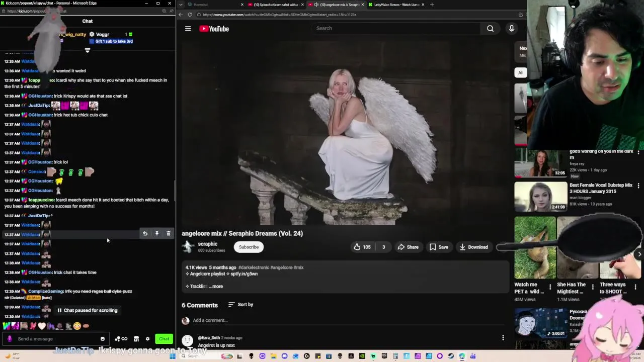Click OGHouston username at 12:38 AM
Screen dimensions: 644x362
pyautogui.click(x=41, y=273)
